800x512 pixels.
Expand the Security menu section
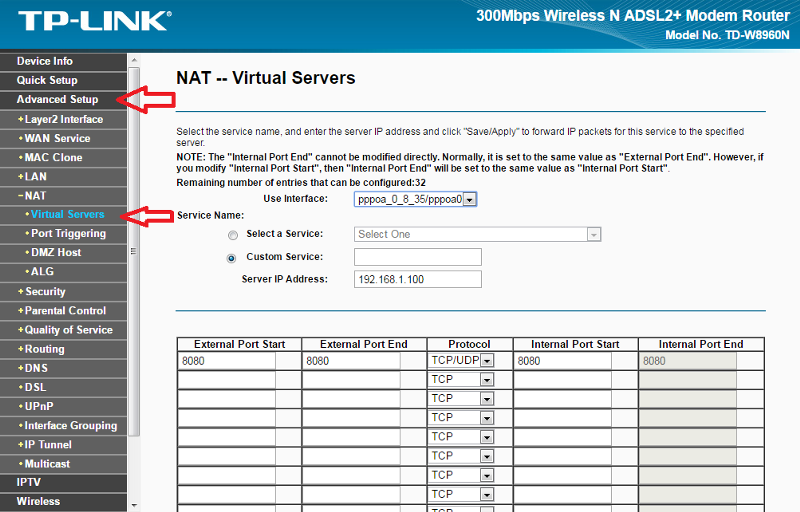tap(45, 292)
